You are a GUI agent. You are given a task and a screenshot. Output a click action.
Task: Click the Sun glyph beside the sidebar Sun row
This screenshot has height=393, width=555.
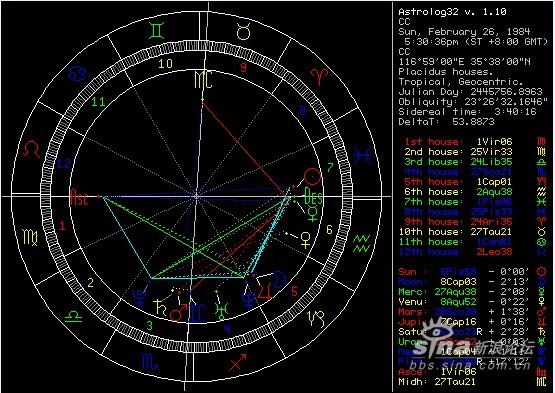[x=542, y=272]
